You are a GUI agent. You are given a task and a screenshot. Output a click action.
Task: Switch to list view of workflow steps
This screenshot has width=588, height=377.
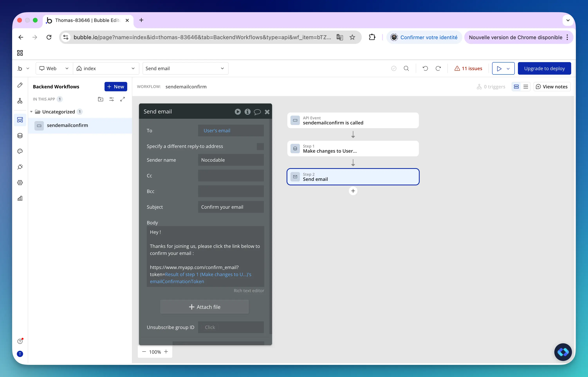[x=526, y=87]
